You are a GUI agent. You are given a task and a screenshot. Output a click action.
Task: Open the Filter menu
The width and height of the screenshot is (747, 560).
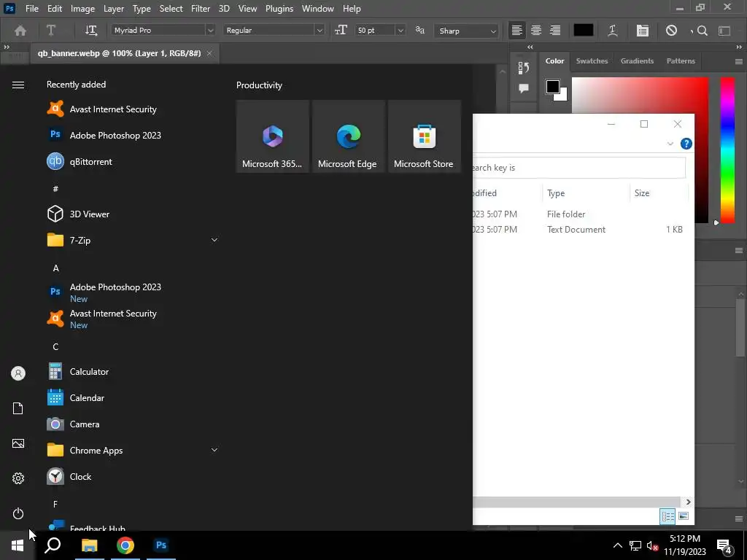(x=201, y=9)
